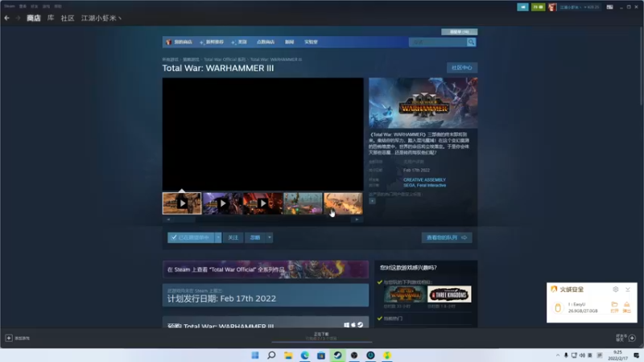Click the magnifier search icon
The image size is (644, 362).
coord(471,43)
